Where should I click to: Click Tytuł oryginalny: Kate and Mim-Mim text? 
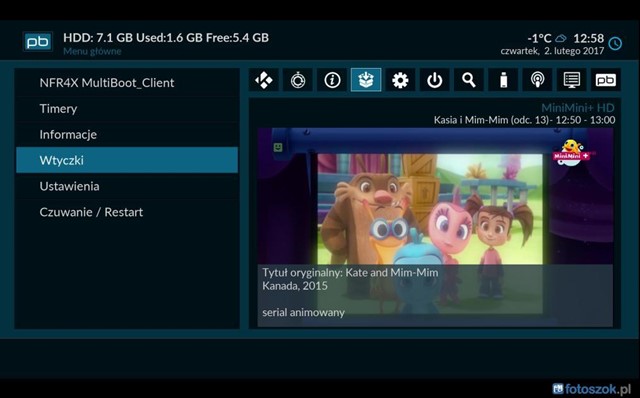350,273
